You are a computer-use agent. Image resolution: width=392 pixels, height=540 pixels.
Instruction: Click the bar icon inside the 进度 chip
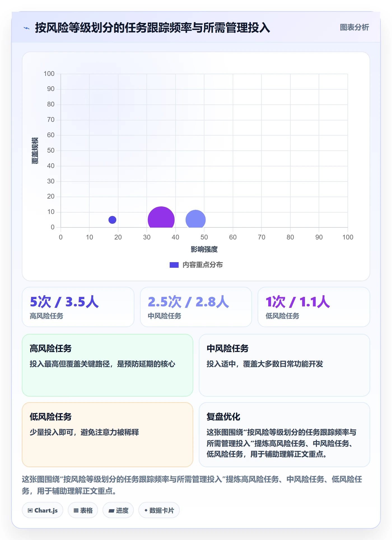pos(111,511)
